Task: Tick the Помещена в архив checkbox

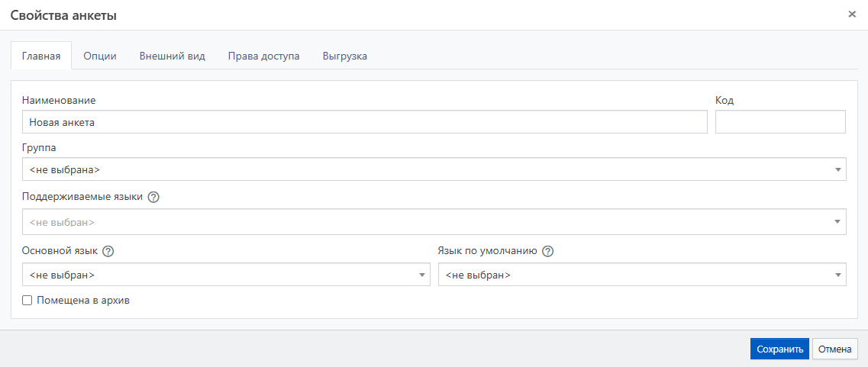Action: tap(27, 301)
